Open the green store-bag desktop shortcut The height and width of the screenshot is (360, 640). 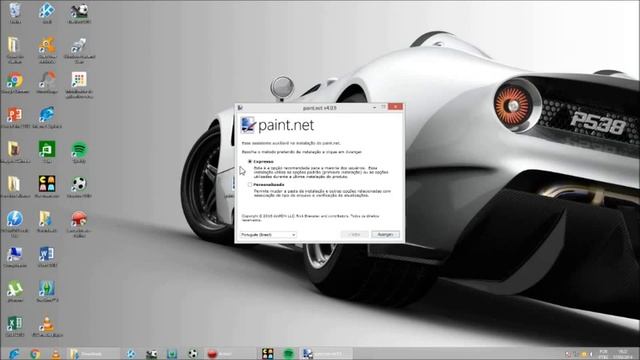coord(47,151)
